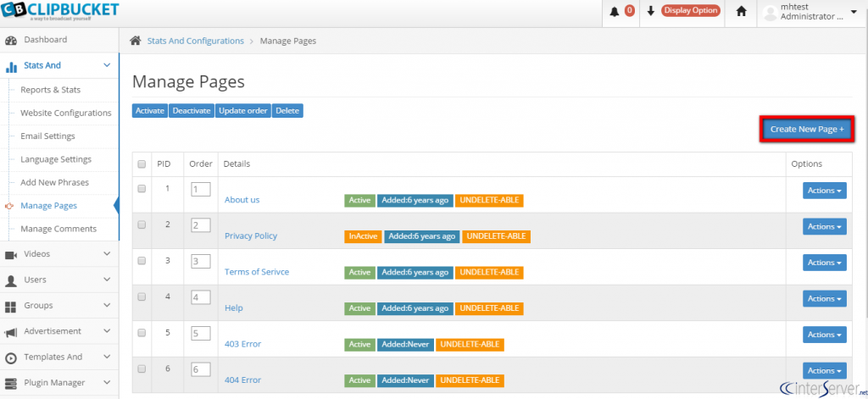
Task: Tick the select-all checkbox in table header
Action: [x=142, y=163]
